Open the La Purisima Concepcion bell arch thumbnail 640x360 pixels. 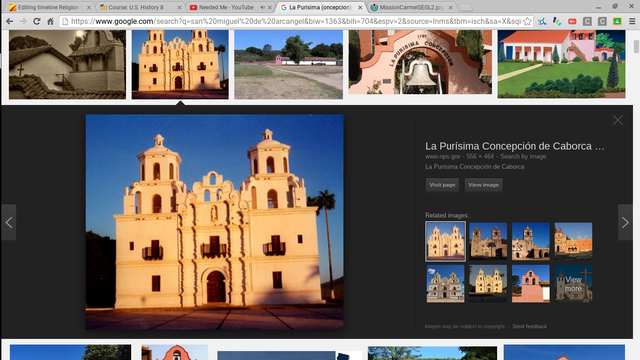[420, 62]
